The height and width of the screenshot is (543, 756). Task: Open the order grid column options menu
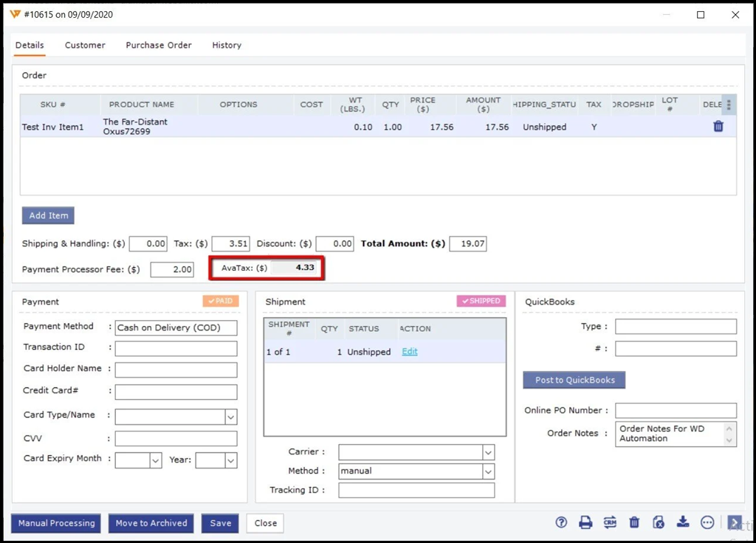[729, 105]
